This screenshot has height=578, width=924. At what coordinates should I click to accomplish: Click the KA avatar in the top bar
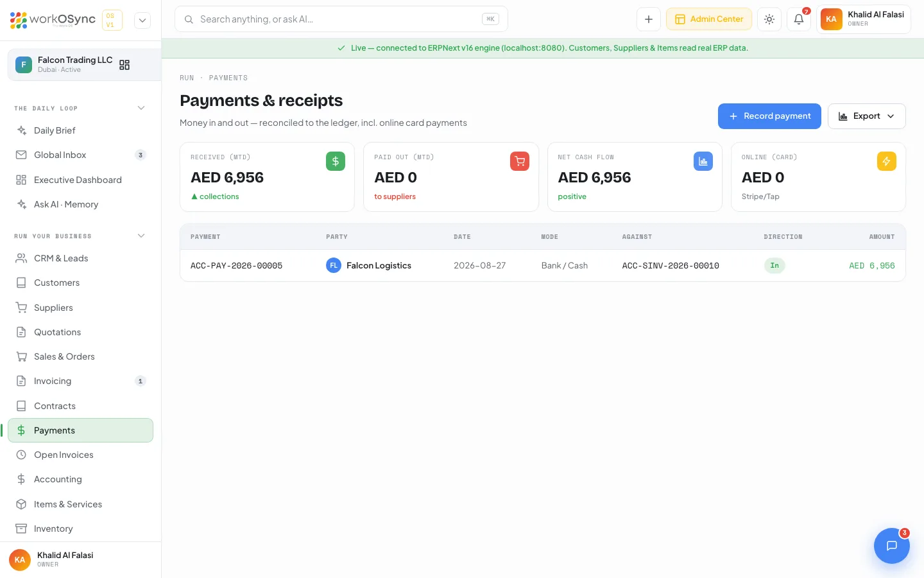pos(832,19)
